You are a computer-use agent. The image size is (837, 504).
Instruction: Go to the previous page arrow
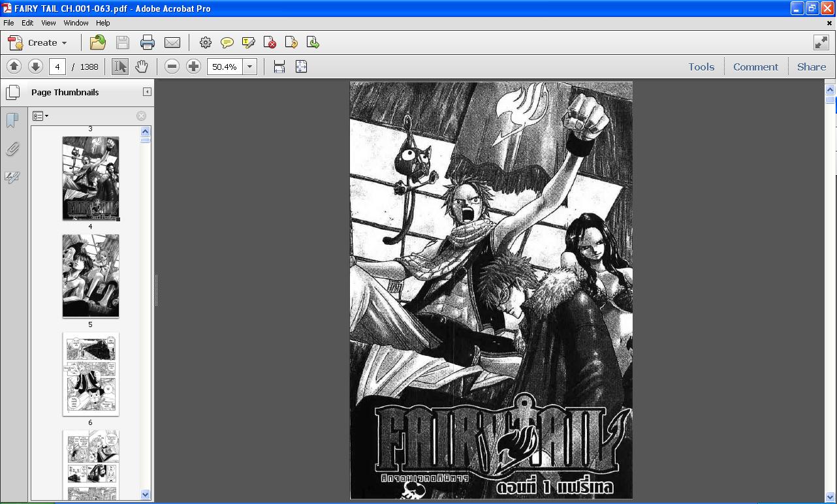pos(14,66)
